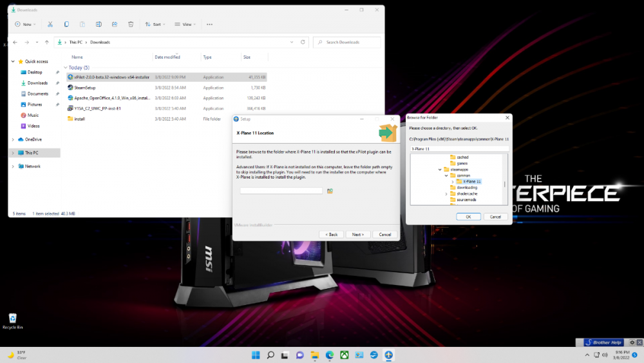Click the Brother Help settings gear
The height and width of the screenshot is (363, 644).
(632, 342)
